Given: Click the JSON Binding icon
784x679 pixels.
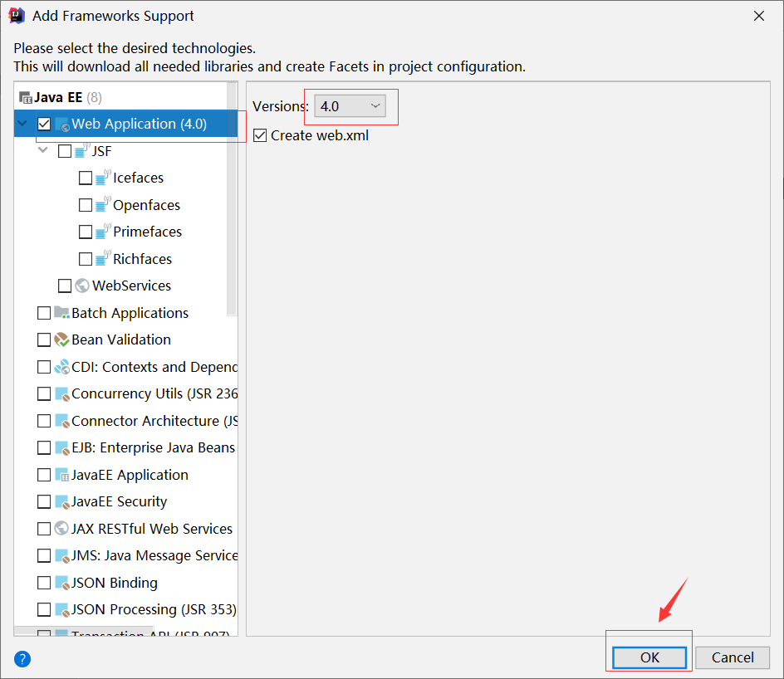Looking at the screenshot, I should point(61,583).
